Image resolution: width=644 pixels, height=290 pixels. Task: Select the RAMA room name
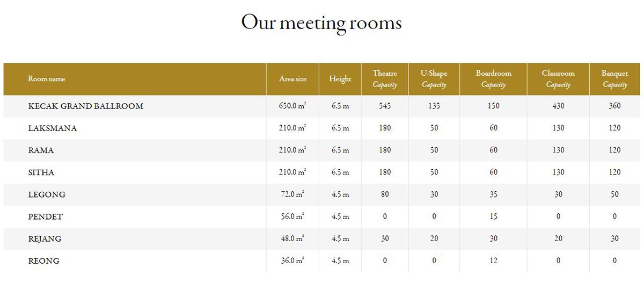point(41,150)
